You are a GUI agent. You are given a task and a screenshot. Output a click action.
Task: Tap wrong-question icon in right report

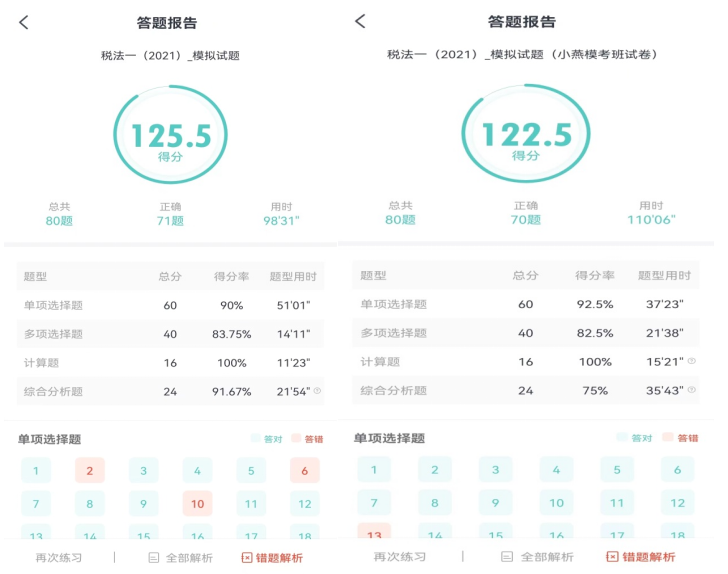click(x=612, y=556)
